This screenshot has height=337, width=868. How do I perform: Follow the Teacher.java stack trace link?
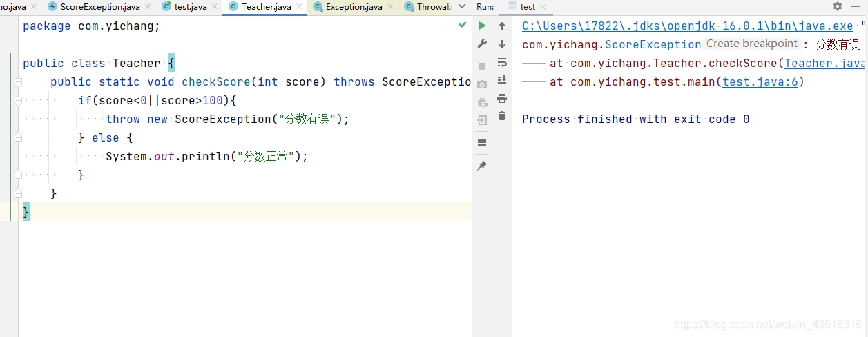tap(825, 64)
